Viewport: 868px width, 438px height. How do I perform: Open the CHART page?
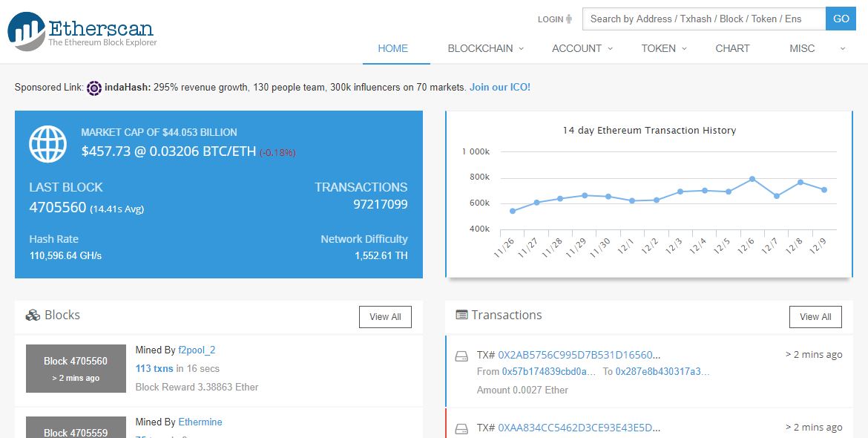[x=732, y=49]
